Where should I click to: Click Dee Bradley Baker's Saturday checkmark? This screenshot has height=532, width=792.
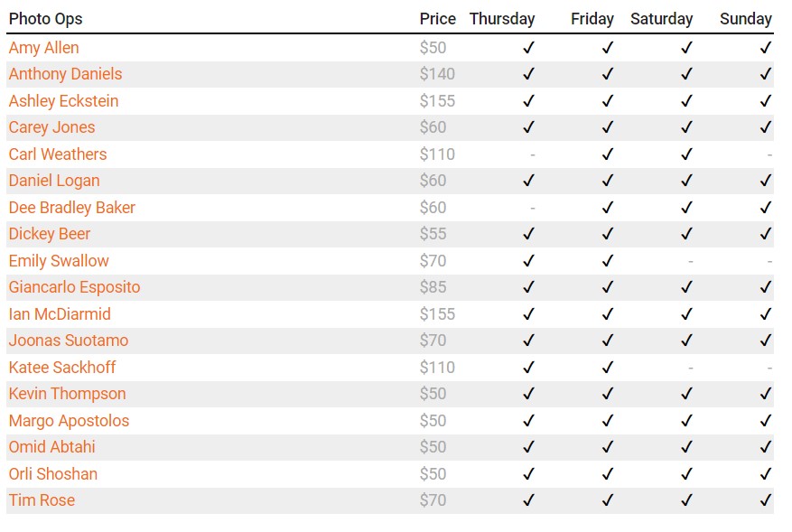(x=686, y=208)
